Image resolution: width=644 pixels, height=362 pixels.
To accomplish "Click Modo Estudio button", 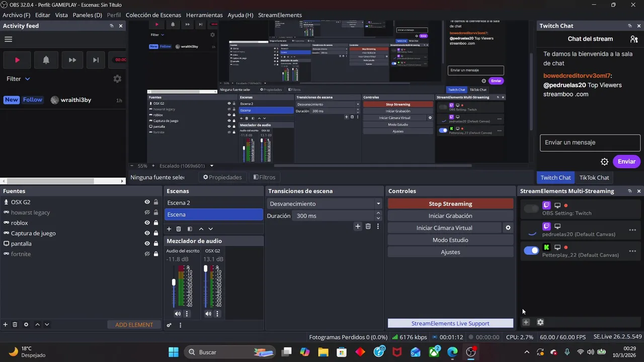I will coord(450,240).
